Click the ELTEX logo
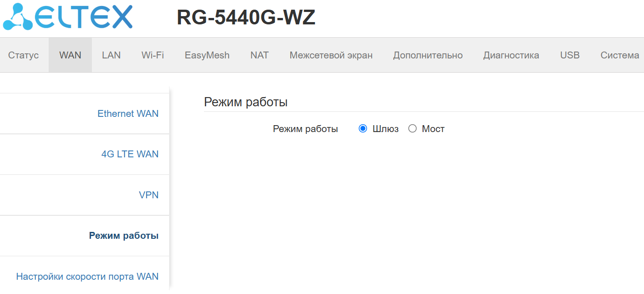644x294 pixels. [x=68, y=17]
